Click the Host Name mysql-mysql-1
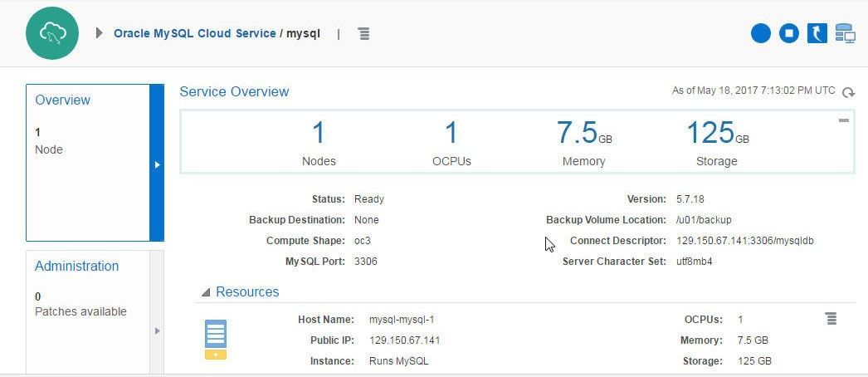This screenshot has height=377, width=868. tap(402, 320)
